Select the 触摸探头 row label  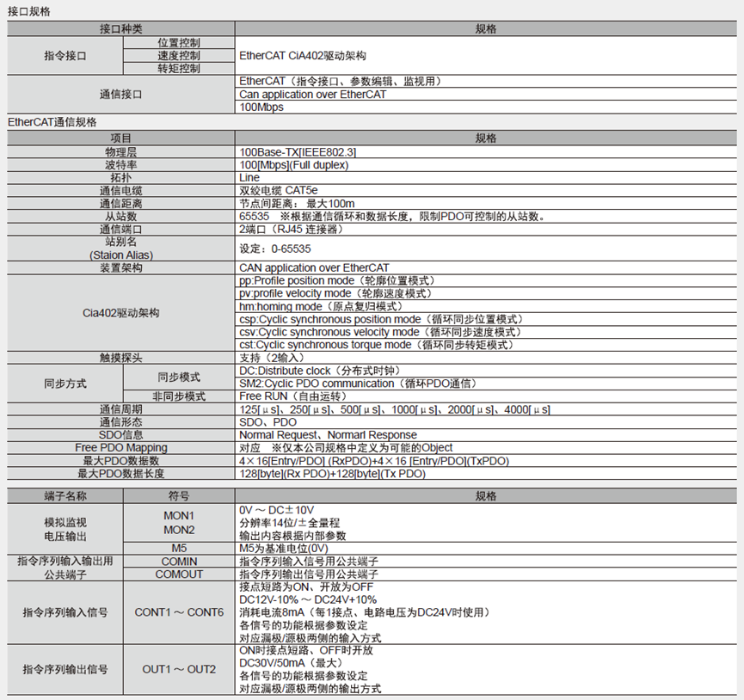[121, 357]
